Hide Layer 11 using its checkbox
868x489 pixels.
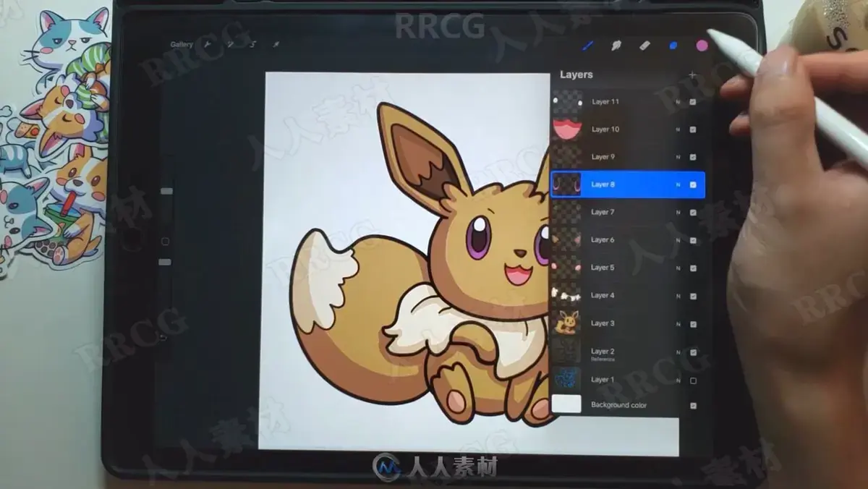[693, 102]
